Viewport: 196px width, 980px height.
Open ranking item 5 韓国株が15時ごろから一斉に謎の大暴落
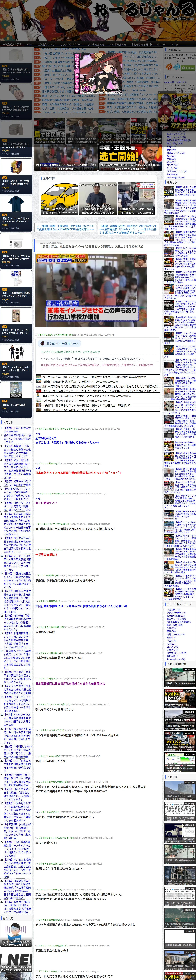tap(17, 483)
